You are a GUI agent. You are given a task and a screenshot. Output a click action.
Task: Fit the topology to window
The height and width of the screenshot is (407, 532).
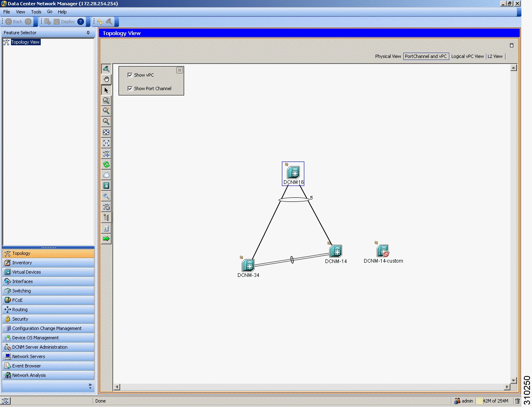coord(106,133)
